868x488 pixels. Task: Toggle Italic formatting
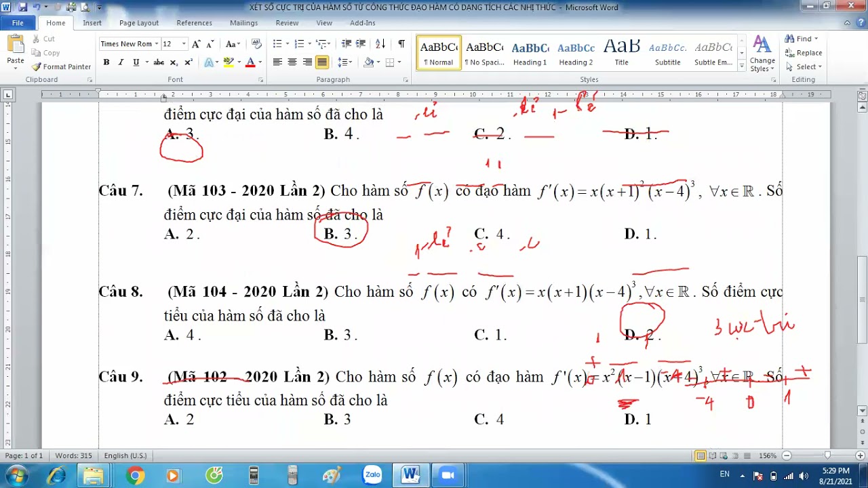coord(121,62)
